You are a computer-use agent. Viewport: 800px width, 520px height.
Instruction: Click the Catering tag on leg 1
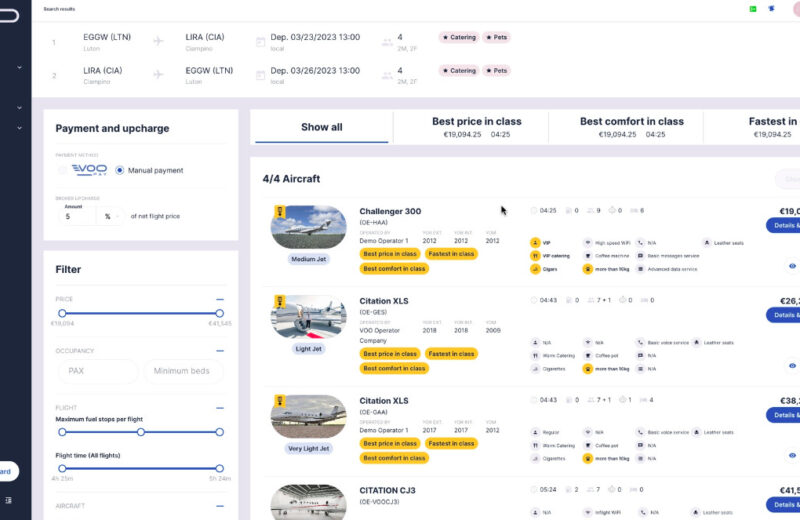pos(459,37)
